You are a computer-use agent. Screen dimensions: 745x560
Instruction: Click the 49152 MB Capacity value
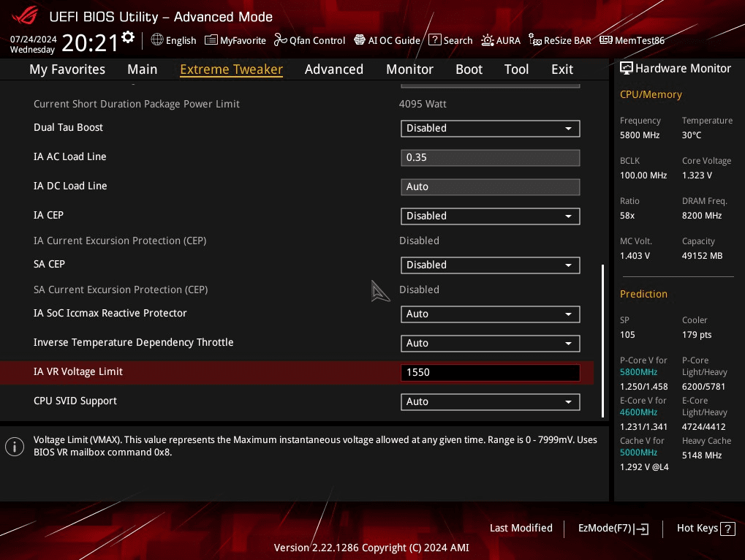(x=703, y=256)
